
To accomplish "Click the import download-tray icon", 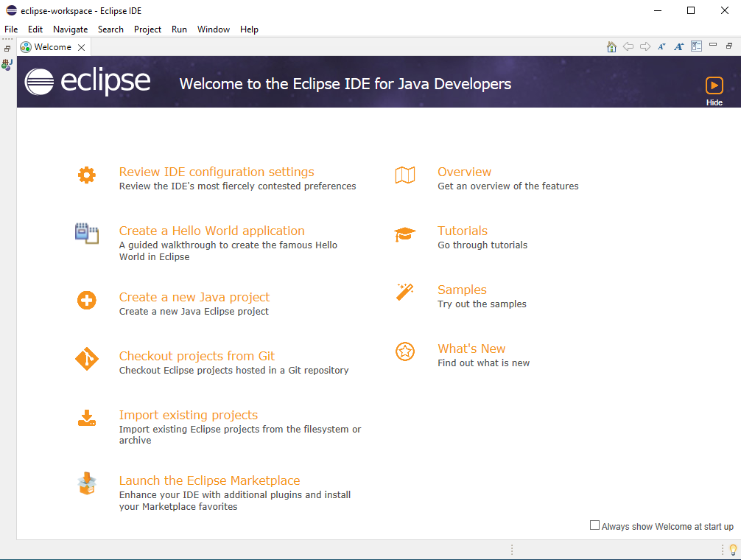I will point(86,419).
